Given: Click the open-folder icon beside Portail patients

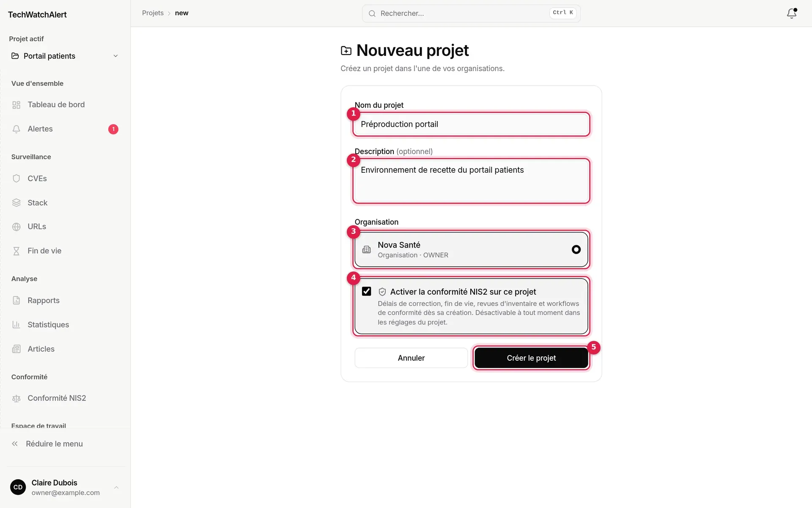Looking at the screenshot, I should pos(15,56).
